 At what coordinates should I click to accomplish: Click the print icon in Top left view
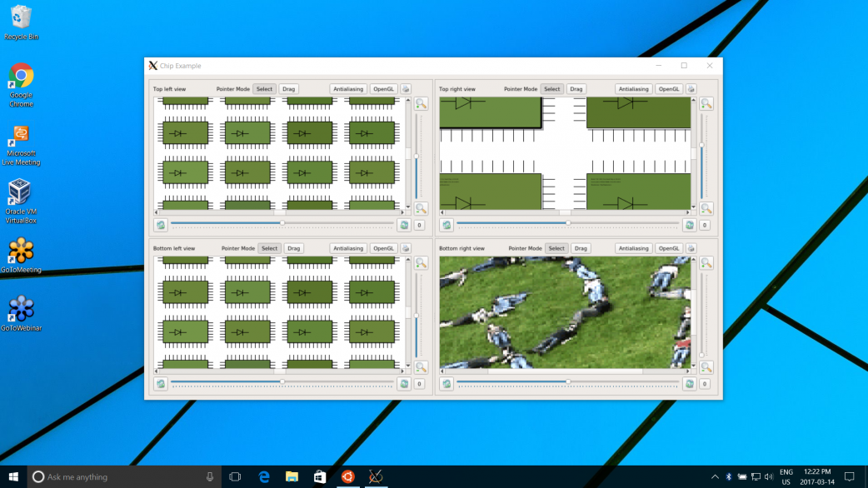point(406,89)
